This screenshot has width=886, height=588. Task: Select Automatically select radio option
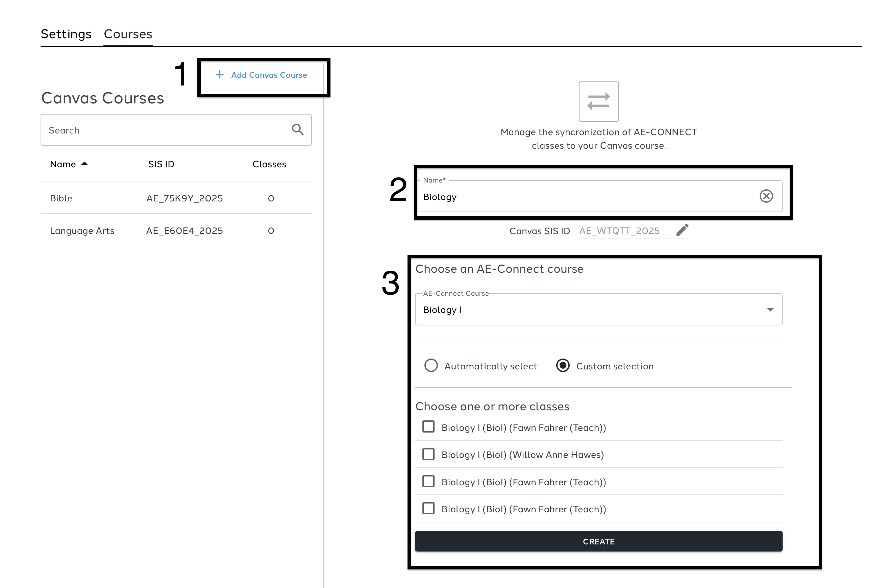pos(431,366)
